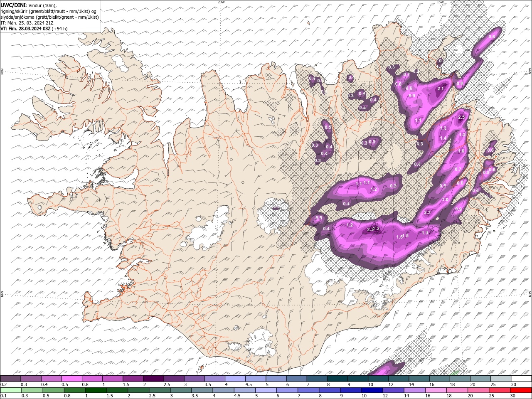The image size is (532, 399).
Task: Pick the lower-row legend swatch starting at 3
Action: pos(180,390)
